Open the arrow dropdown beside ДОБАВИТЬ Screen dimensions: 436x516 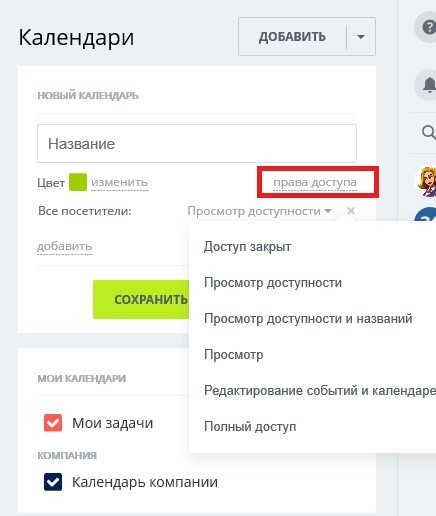point(361,37)
